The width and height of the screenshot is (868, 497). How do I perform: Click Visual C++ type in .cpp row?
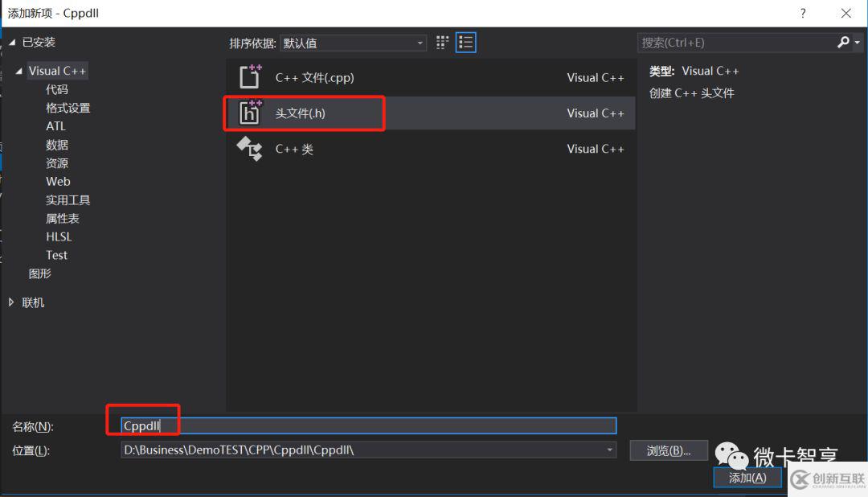coord(596,77)
